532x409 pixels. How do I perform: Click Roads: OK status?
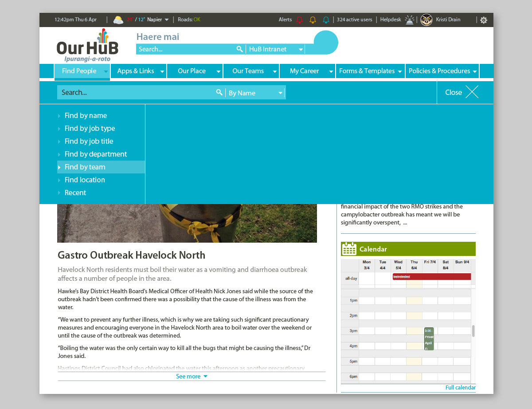click(x=189, y=20)
